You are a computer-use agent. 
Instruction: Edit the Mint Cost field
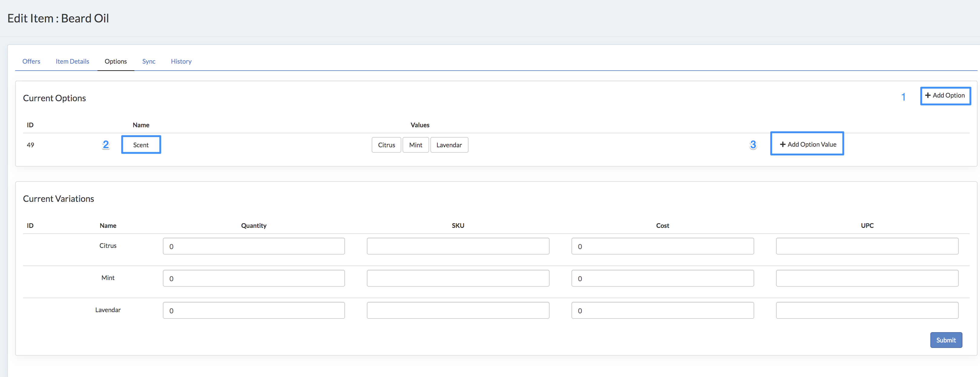[x=662, y=279]
